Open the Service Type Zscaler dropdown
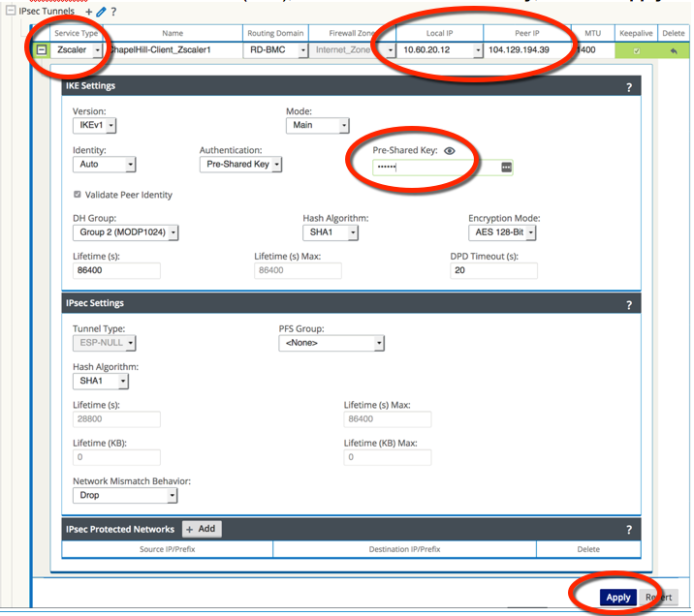 [77, 50]
